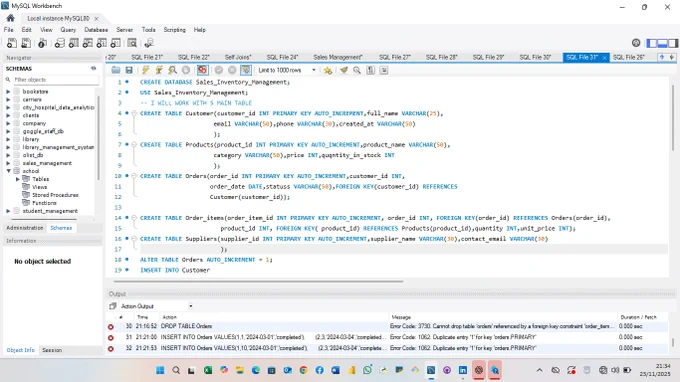Open the preferences gear icon
Screen dimensions: 680x382
pyautogui.click(x=636, y=42)
